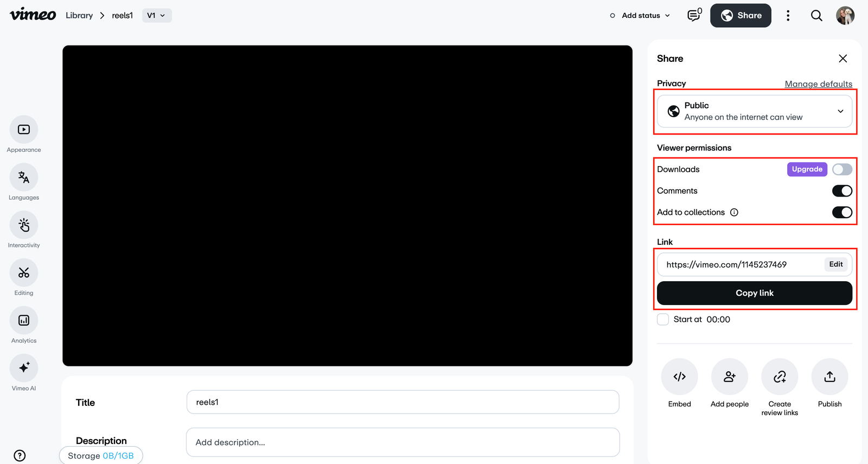The height and width of the screenshot is (464, 868).
Task: Click the Create review links icon
Action: coord(780,377)
